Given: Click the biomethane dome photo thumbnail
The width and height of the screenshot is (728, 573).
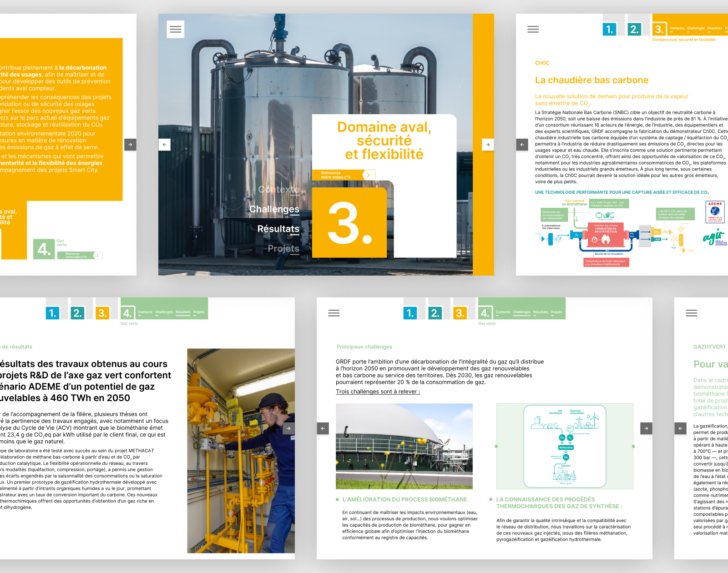Looking at the screenshot, I should tap(404, 446).
